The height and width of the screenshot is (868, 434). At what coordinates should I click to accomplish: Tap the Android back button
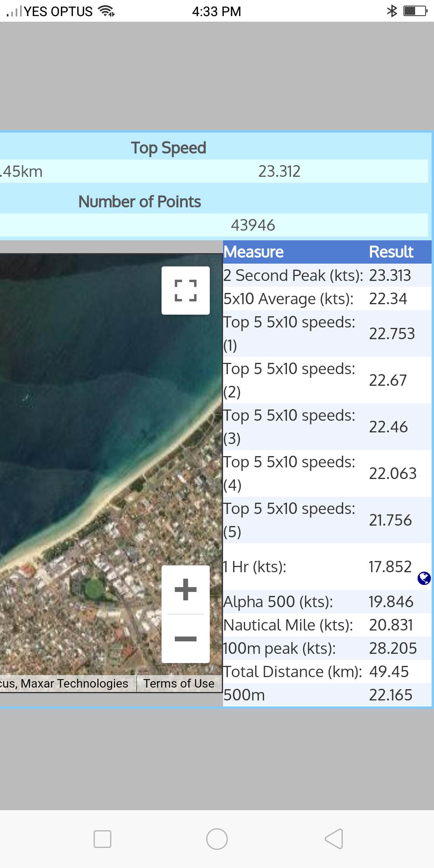coord(334,839)
